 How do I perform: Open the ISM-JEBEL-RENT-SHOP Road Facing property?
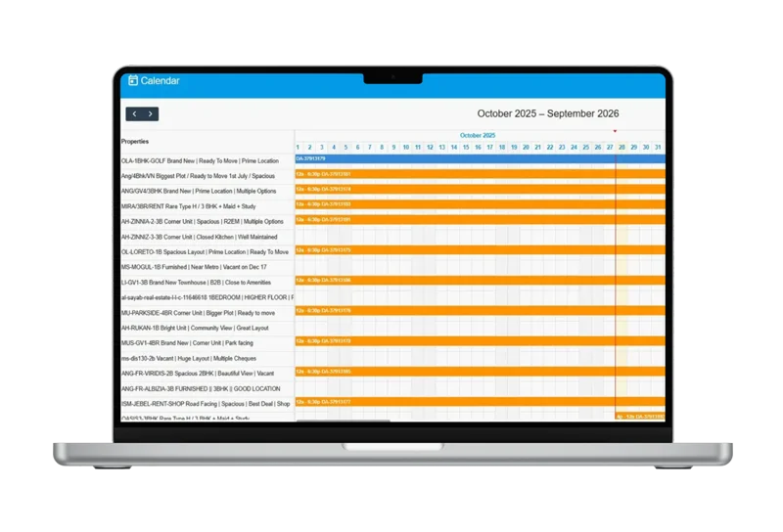coord(206,403)
